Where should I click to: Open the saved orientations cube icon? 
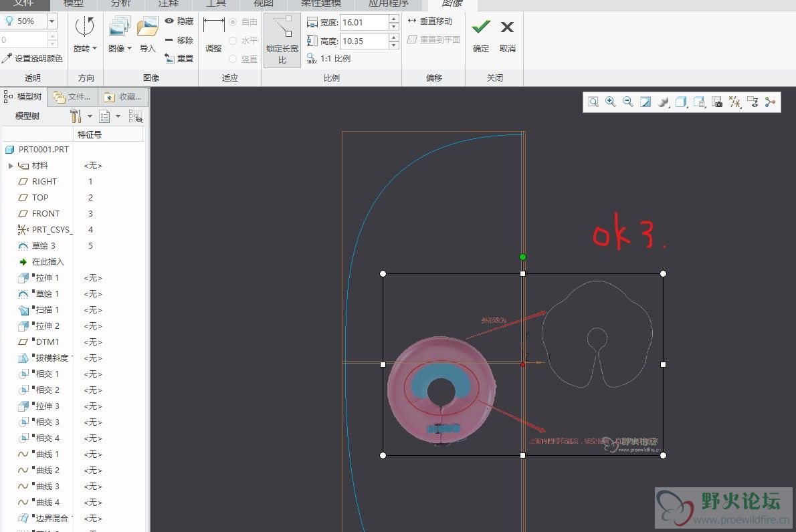pos(681,102)
